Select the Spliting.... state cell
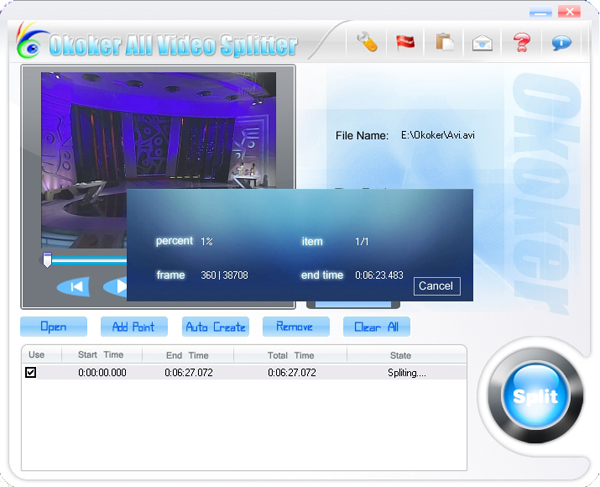 pyautogui.click(x=406, y=373)
